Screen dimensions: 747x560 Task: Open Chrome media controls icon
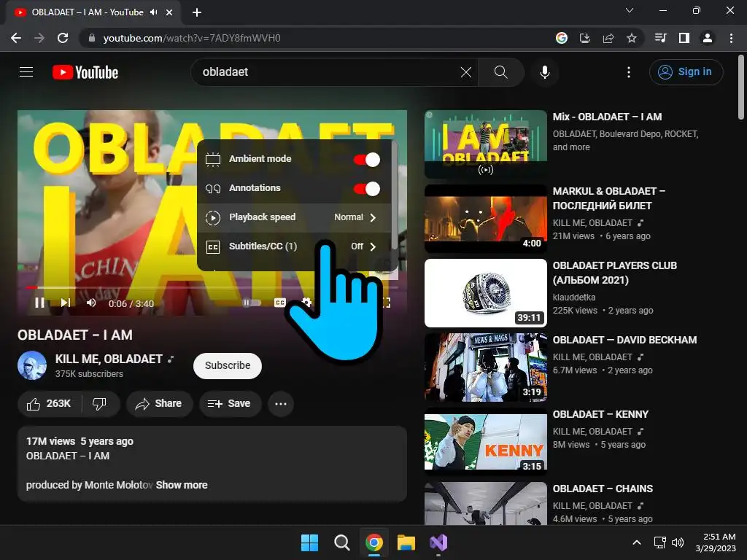(x=660, y=38)
